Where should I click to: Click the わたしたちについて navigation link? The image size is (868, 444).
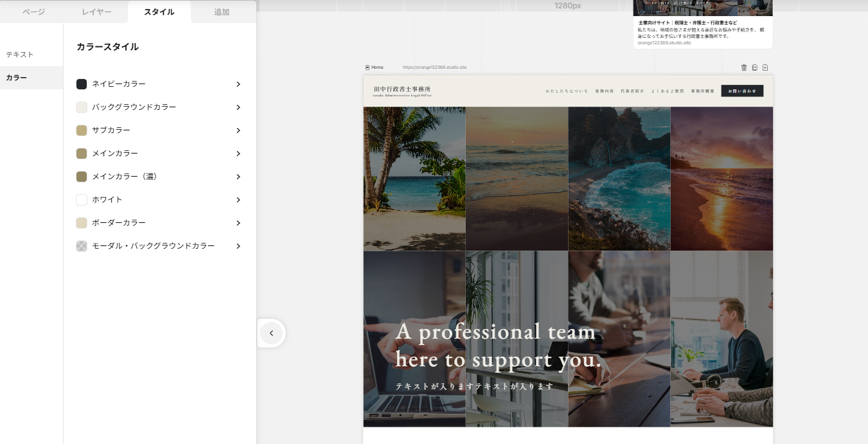[567, 91]
